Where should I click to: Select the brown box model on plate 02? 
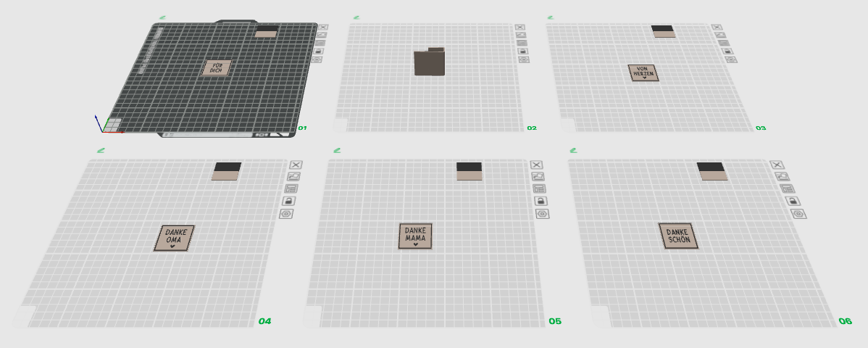click(430, 62)
